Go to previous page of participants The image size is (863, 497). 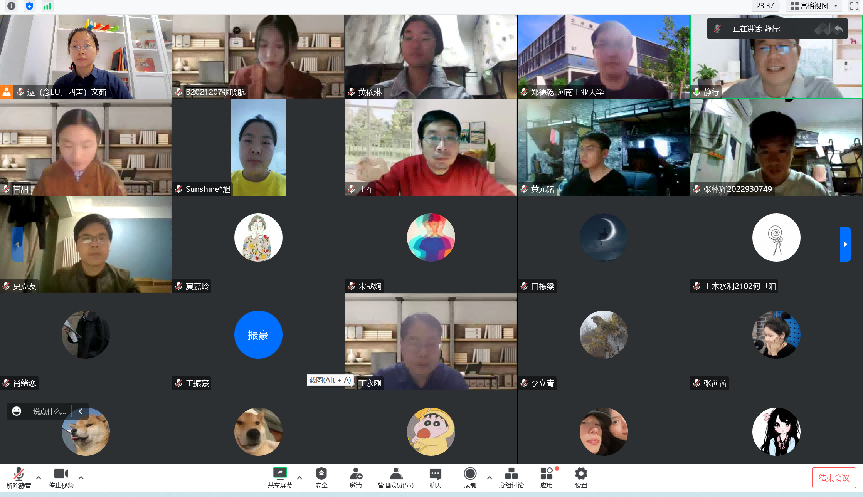17,244
